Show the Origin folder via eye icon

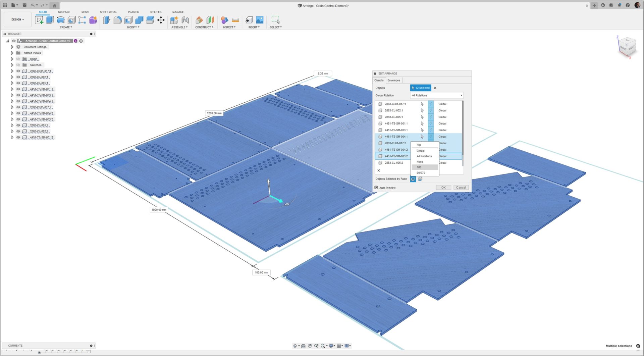(18, 59)
